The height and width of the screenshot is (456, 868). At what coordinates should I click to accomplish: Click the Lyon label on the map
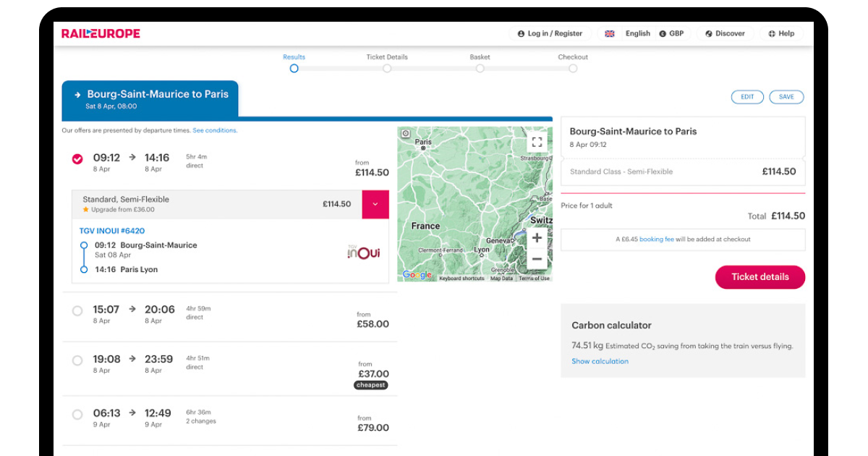click(482, 250)
